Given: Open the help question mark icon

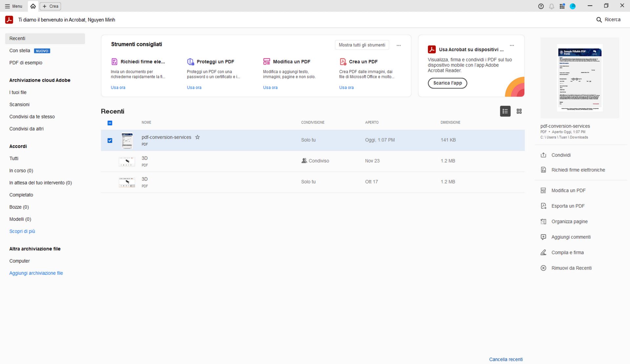Looking at the screenshot, I should [541, 6].
